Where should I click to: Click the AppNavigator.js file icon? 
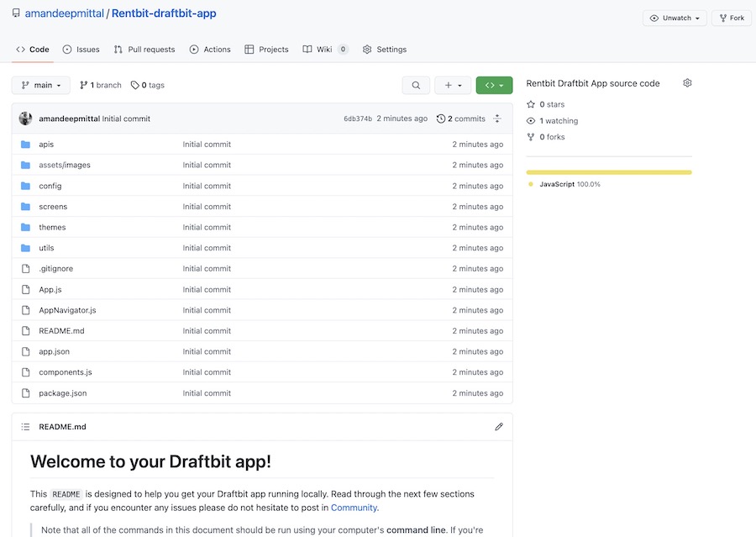25,310
